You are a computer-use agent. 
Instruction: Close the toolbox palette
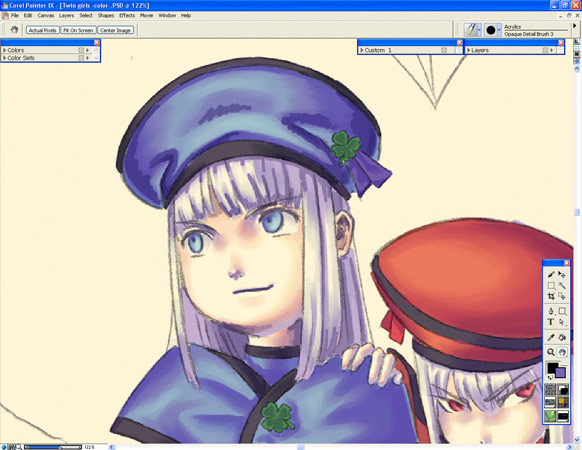566,263
